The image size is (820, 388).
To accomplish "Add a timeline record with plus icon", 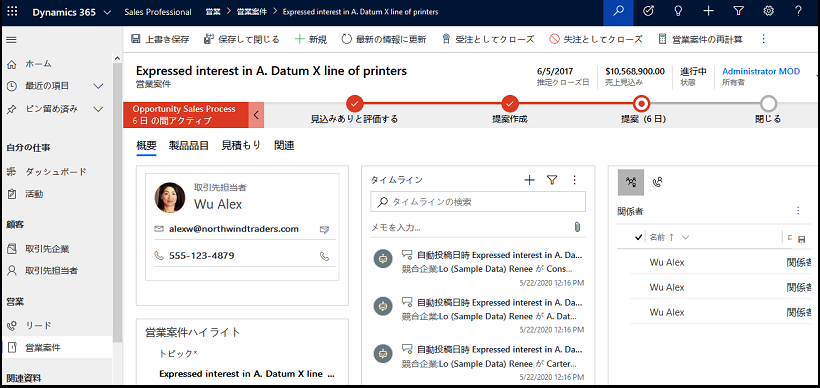I will pos(529,180).
